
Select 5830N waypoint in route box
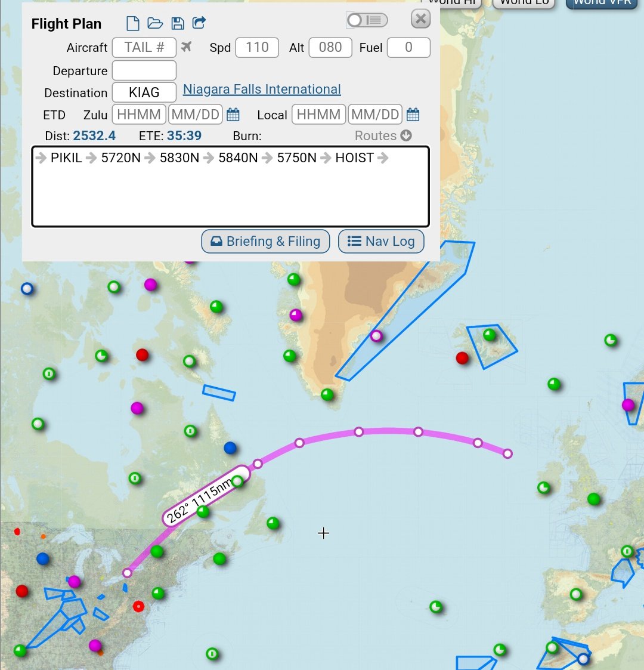(179, 158)
